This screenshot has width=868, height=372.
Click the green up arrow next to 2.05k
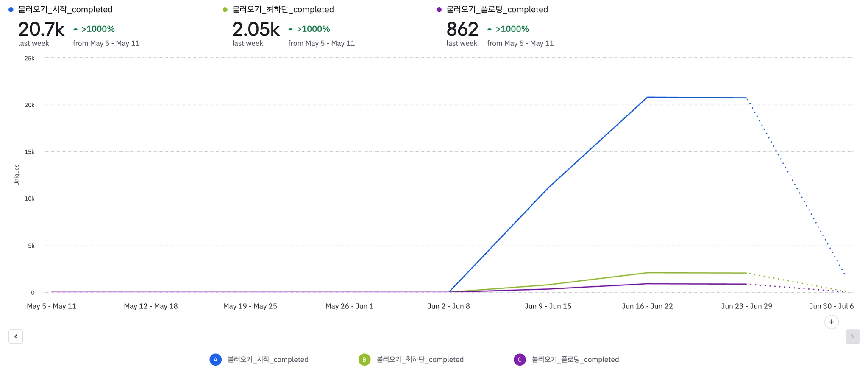290,29
